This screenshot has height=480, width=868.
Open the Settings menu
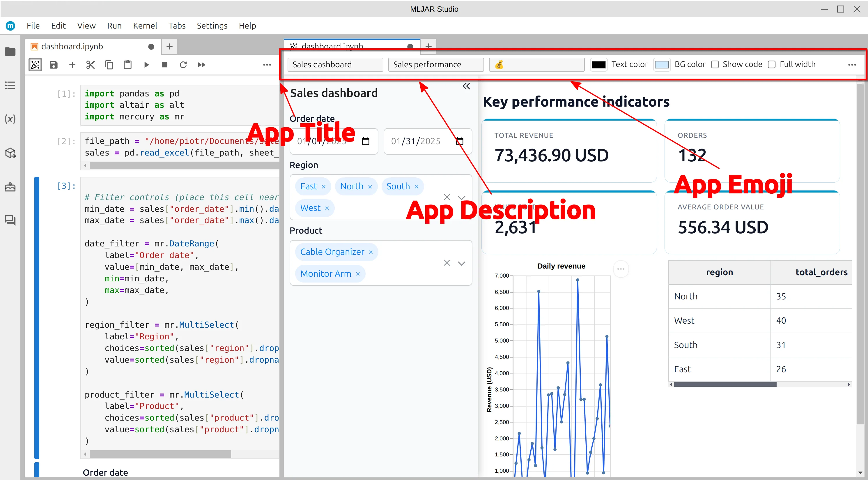point(212,26)
